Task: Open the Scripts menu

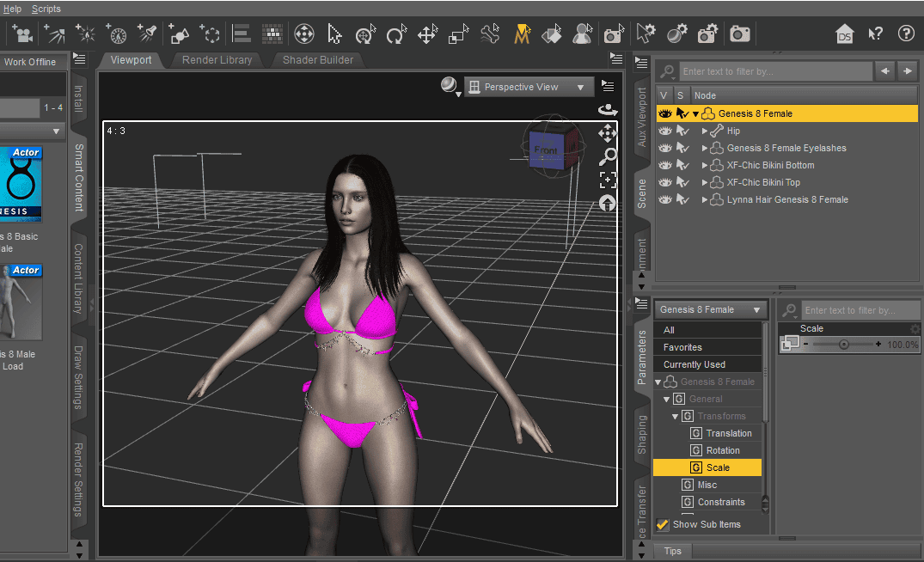Action: click(46, 9)
